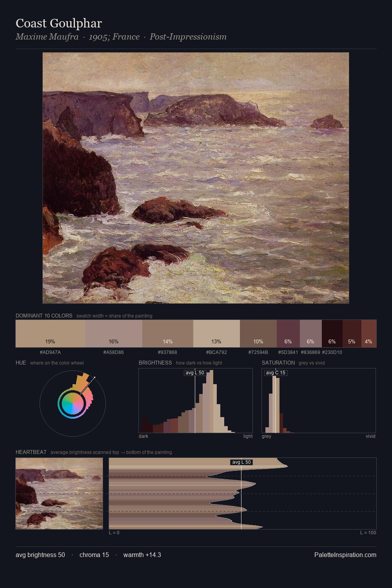Image resolution: width=392 pixels, height=588 pixels.
Task: Click the tallest bar in brightness histogram
Action: [211, 402]
